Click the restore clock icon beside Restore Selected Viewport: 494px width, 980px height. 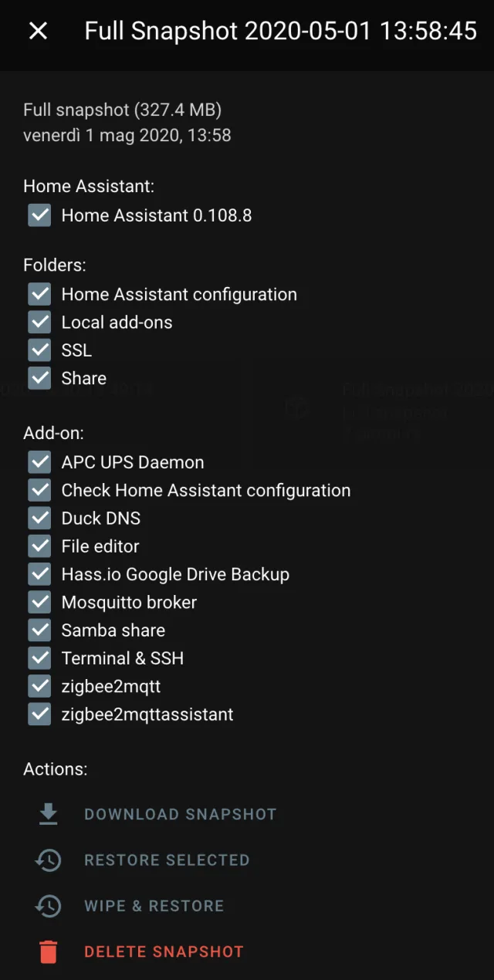(x=48, y=860)
